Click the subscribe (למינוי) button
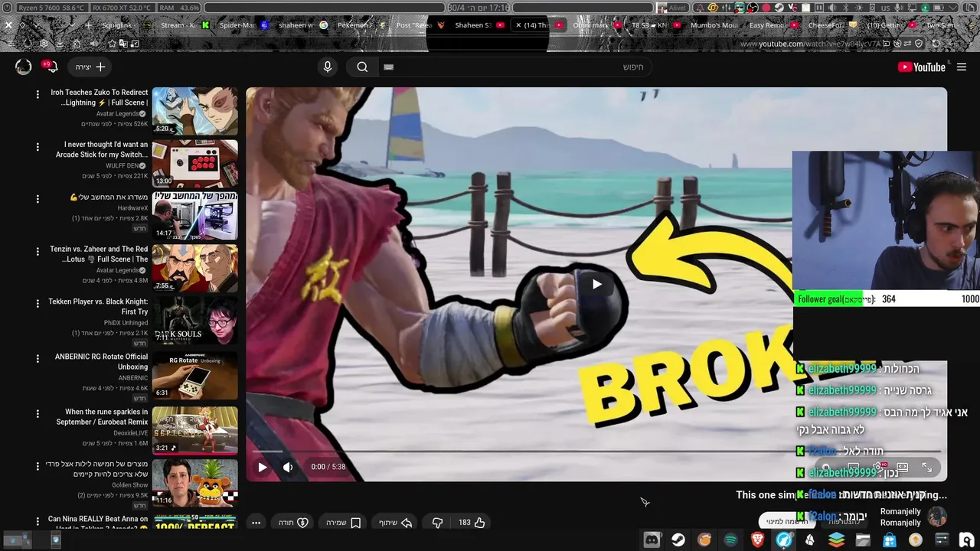 click(788, 522)
